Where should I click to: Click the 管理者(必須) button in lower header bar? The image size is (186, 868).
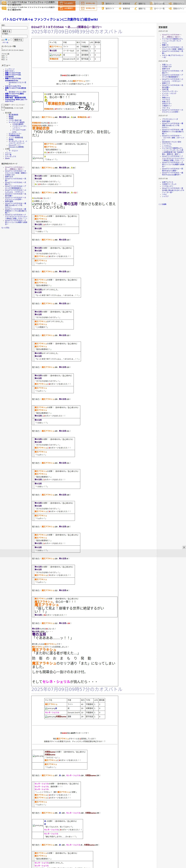(88, 8)
